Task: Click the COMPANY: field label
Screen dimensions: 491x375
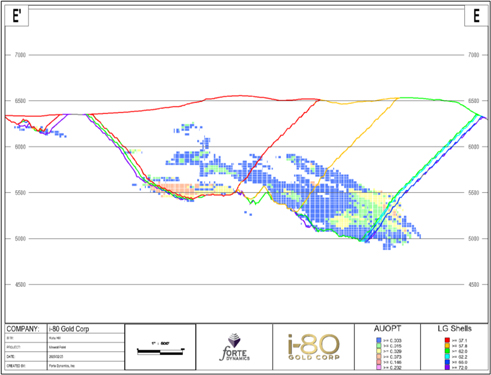Action: 23,329
